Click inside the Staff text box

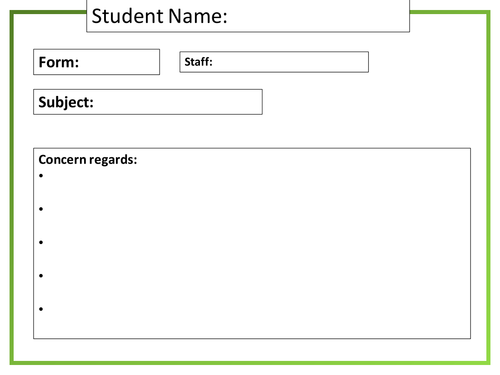[x=274, y=62]
